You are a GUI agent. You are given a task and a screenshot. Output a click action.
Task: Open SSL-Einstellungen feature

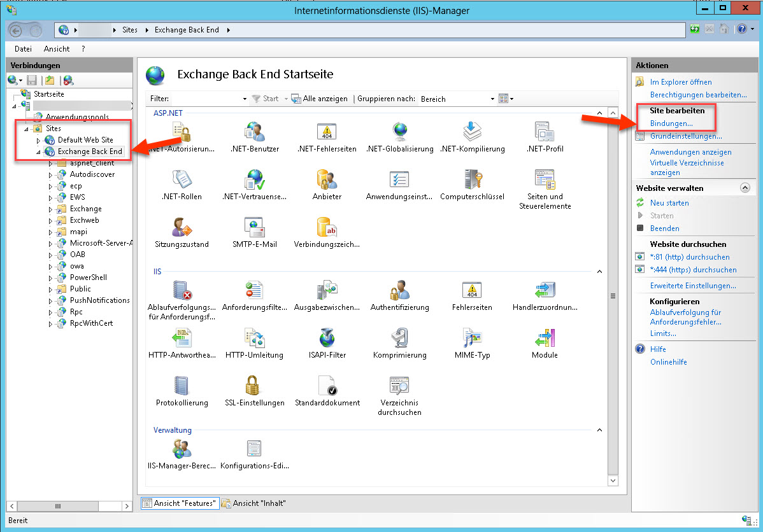pos(255,391)
